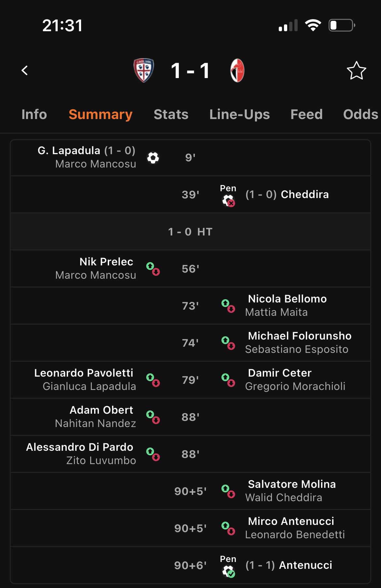Screen dimensions: 381x588
Task: Open the Line-Ups tab
Action: [240, 114]
